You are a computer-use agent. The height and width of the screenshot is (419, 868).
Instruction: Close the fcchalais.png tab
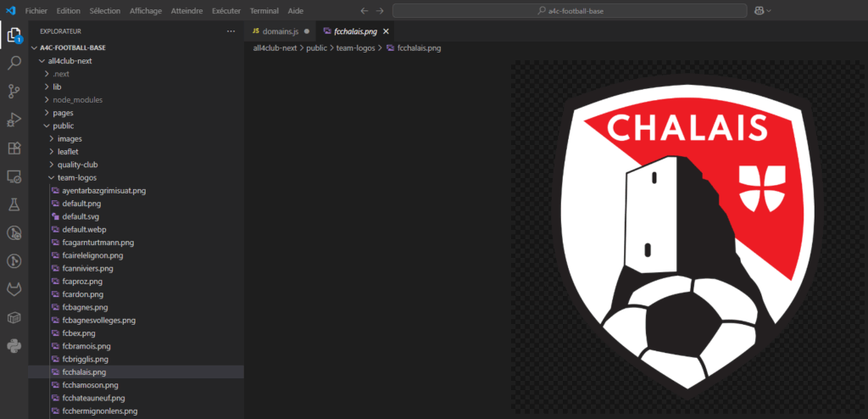click(386, 31)
